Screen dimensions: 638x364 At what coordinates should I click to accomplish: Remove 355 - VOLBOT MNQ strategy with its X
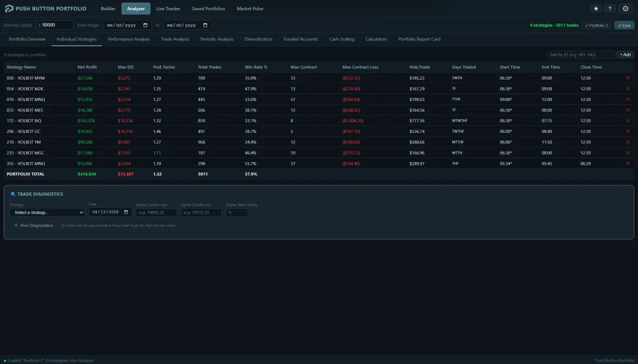tap(627, 163)
